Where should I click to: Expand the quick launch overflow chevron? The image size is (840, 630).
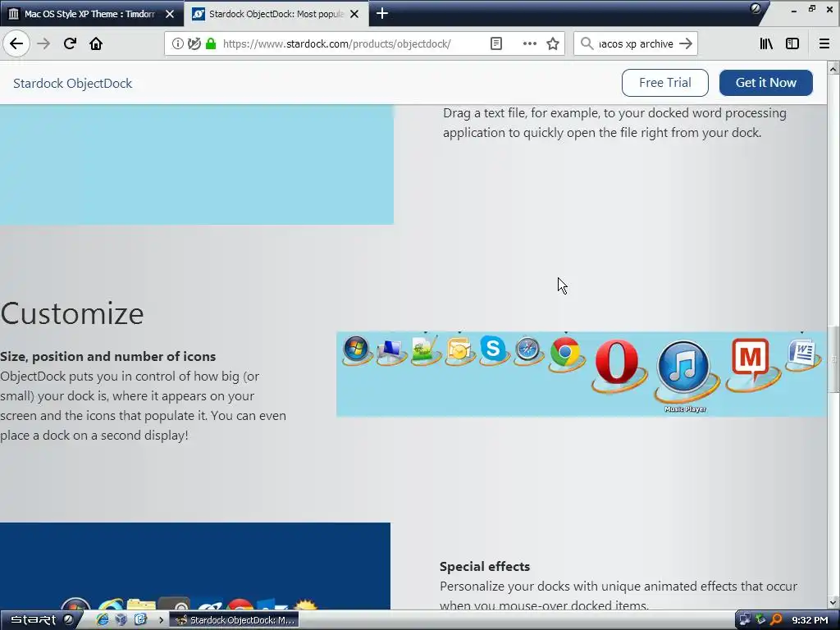pos(162,620)
